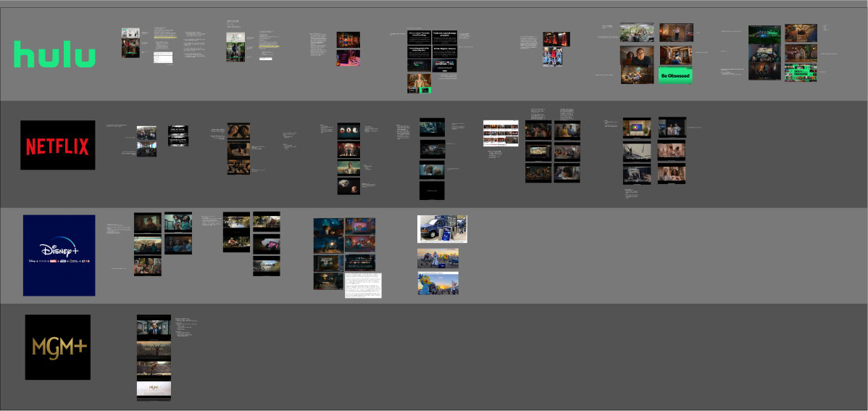Select the pink phone screen still in Disney row

(x=266, y=244)
